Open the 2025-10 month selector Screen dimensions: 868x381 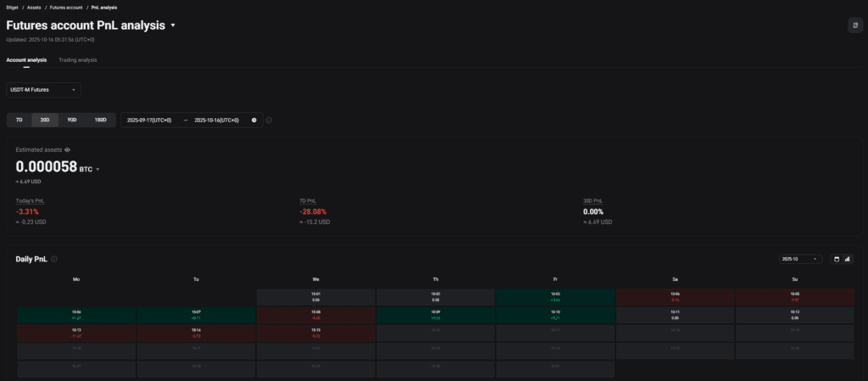[x=799, y=259]
